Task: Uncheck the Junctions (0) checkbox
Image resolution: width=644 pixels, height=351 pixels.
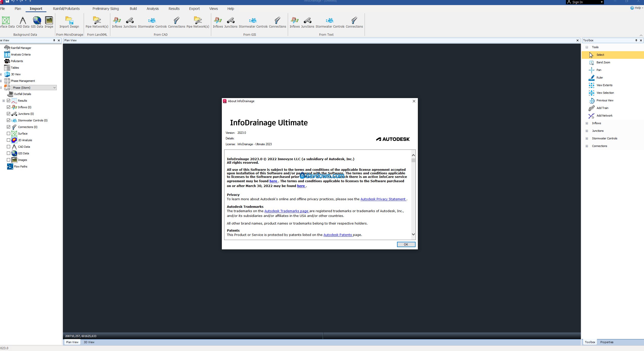Action: pyautogui.click(x=9, y=114)
